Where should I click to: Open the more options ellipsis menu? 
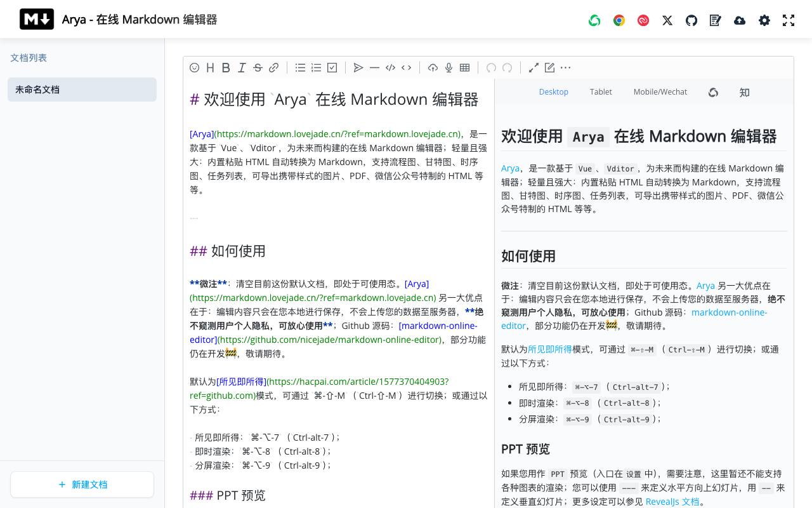tap(565, 67)
